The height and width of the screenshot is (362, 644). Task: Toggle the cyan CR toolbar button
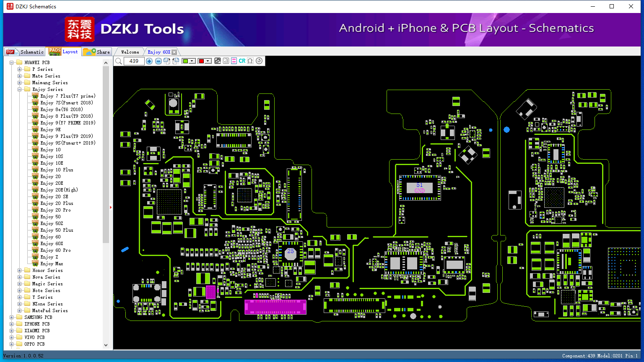click(242, 61)
